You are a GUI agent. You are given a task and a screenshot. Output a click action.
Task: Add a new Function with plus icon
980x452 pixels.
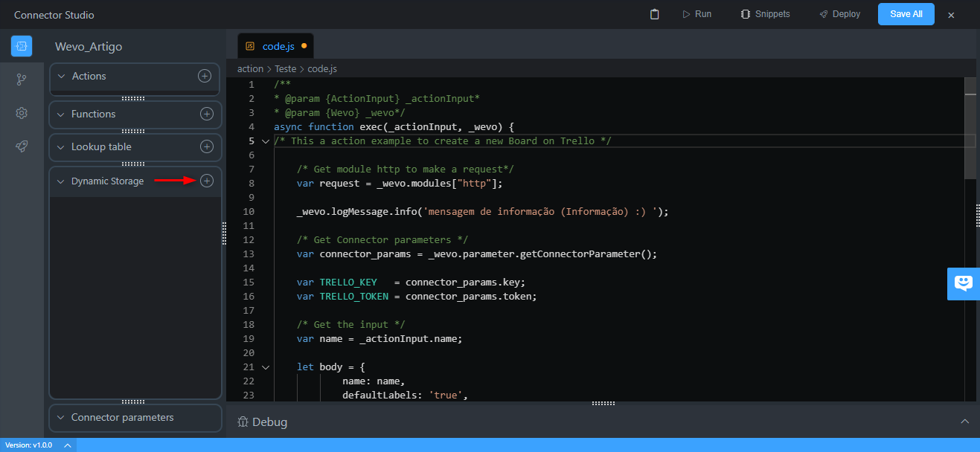(x=207, y=114)
